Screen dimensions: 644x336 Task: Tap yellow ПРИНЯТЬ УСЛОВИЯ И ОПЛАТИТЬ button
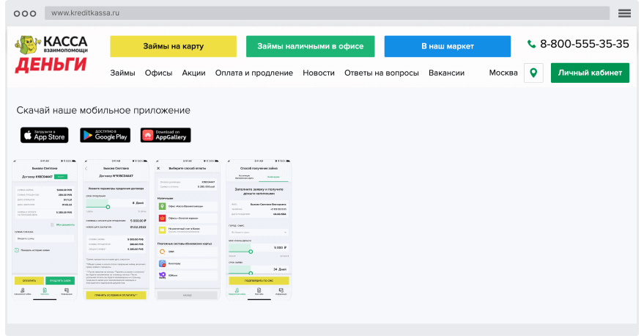[116, 295]
